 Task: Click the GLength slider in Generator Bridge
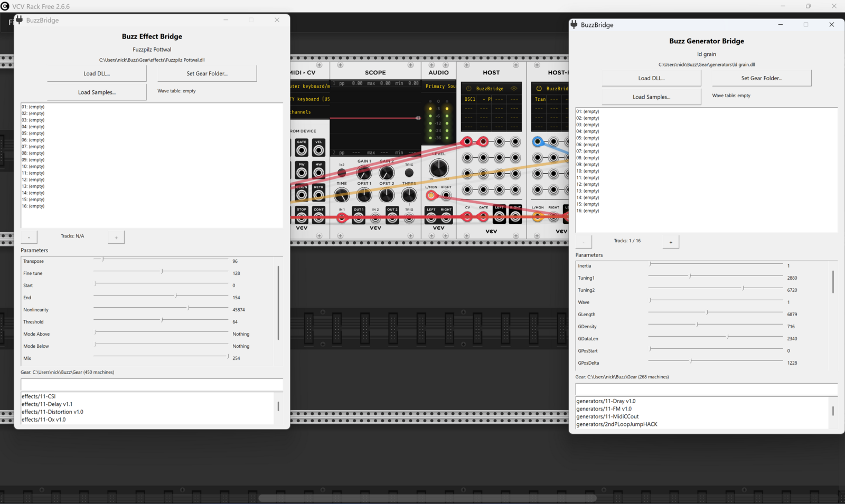(716, 312)
